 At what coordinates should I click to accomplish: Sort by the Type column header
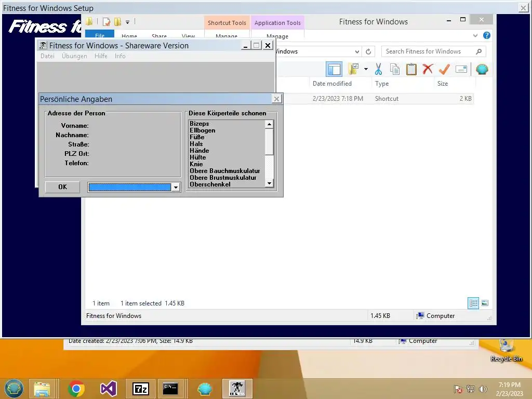(x=382, y=84)
